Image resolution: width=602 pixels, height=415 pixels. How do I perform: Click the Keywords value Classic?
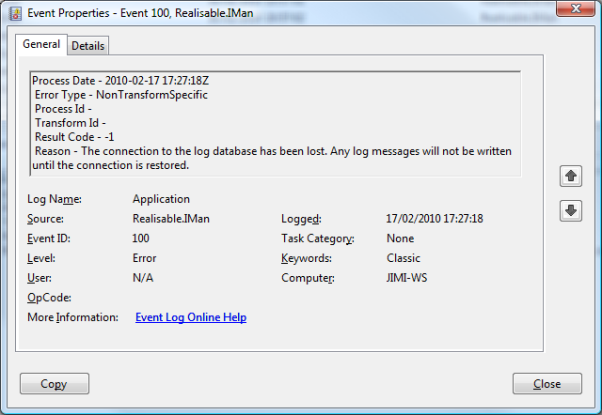(x=405, y=258)
